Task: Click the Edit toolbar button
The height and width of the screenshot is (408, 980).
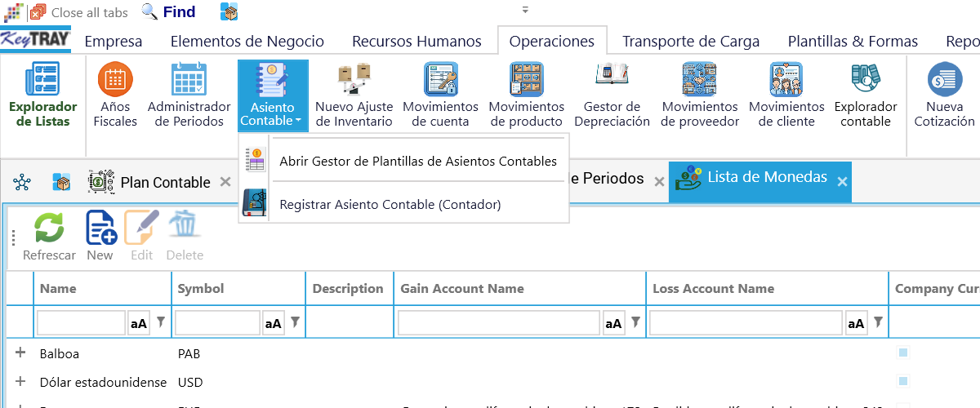Action: 142,237
